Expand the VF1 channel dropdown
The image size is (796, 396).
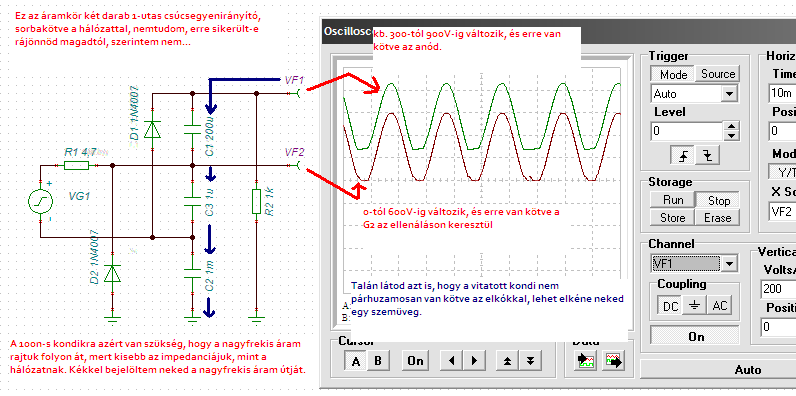click(x=729, y=263)
